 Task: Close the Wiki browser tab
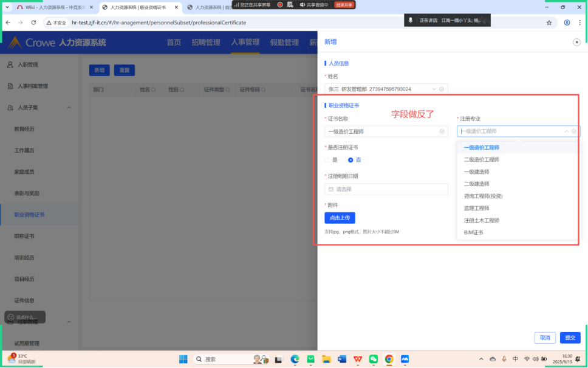point(92,7)
